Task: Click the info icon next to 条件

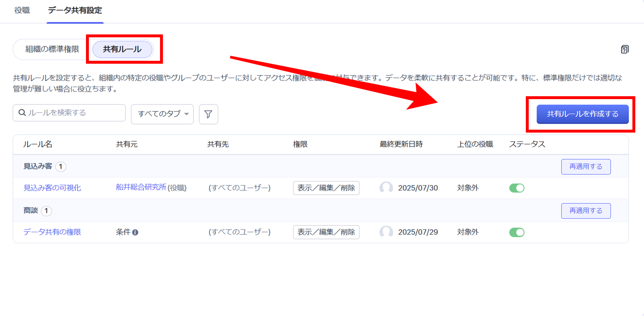Action: pyautogui.click(x=135, y=232)
